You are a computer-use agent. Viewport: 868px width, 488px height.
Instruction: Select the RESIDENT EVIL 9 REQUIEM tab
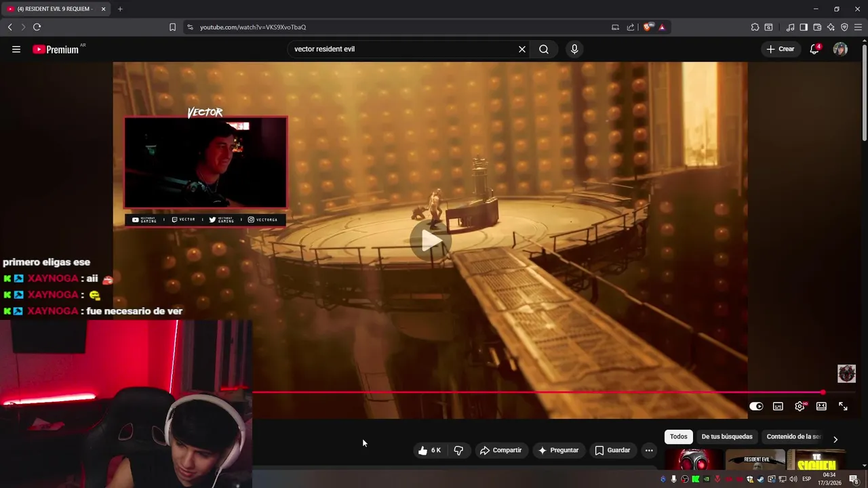[x=54, y=9]
